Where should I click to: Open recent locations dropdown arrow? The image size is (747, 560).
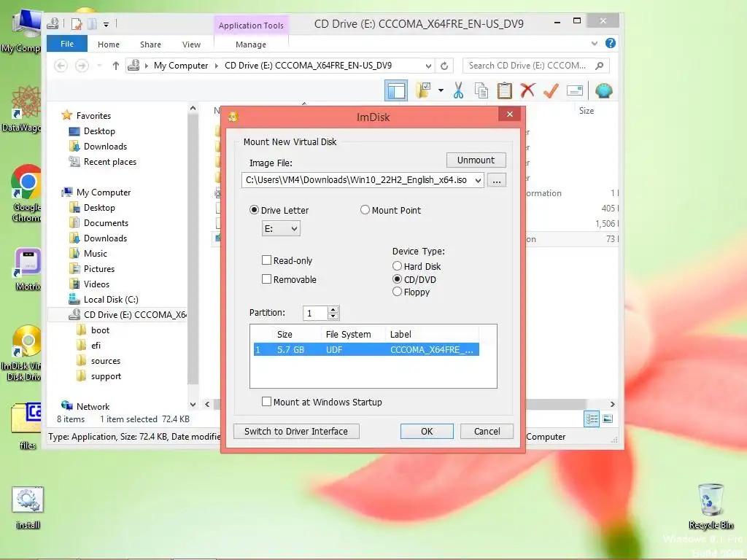click(99, 65)
